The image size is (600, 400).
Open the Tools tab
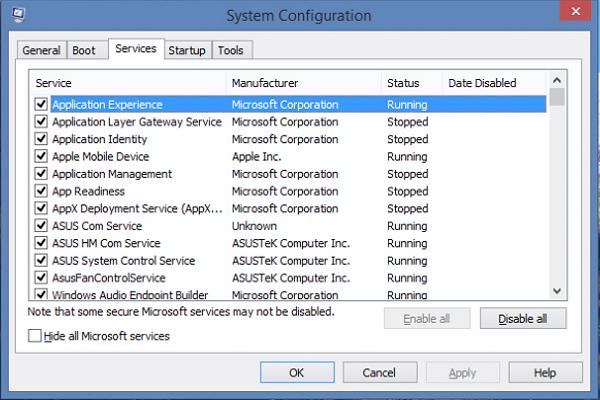point(231,50)
